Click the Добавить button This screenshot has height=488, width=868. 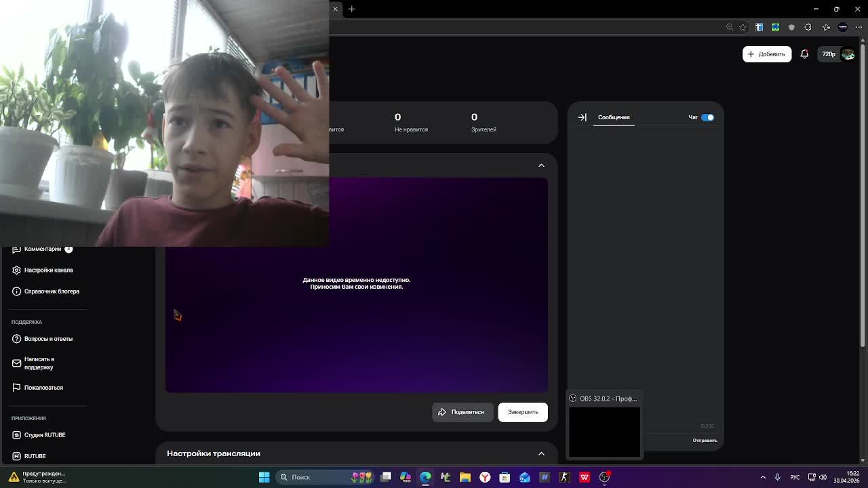pyautogui.click(x=767, y=54)
